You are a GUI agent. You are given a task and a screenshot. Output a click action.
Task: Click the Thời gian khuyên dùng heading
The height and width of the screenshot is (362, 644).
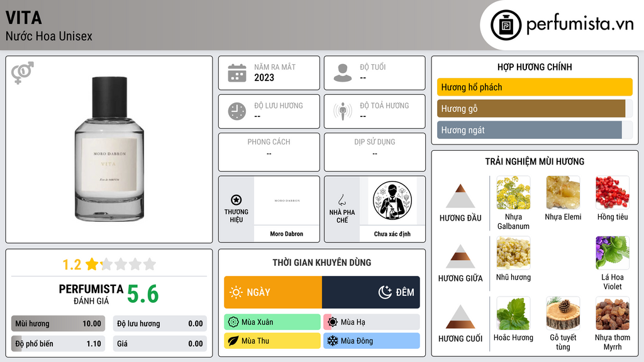click(x=322, y=263)
